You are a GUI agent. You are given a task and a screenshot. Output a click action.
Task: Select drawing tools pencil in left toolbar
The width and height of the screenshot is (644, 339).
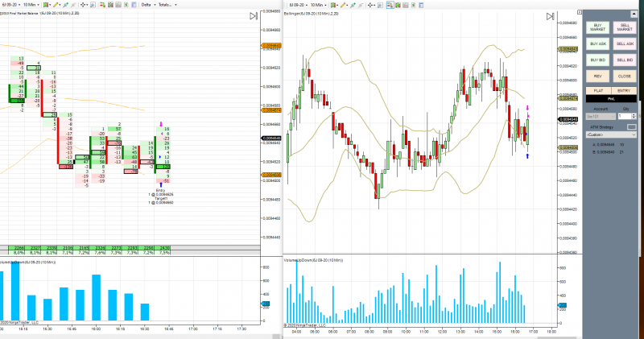point(56,5)
